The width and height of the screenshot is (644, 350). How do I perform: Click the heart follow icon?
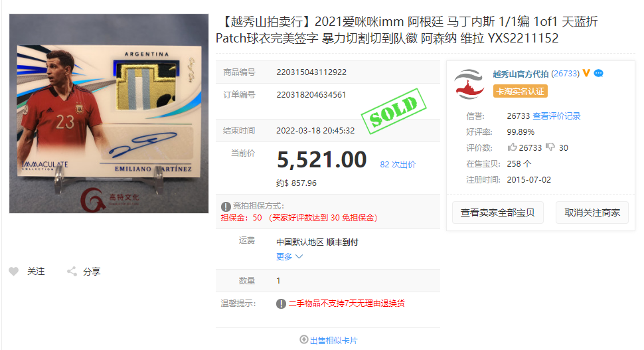pyautogui.click(x=13, y=272)
